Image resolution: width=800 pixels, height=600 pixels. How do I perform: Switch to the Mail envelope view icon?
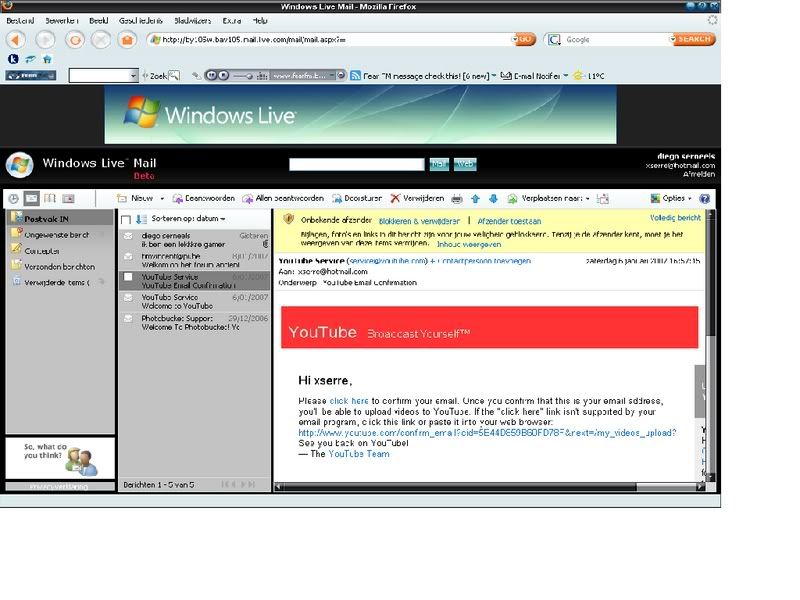point(32,198)
